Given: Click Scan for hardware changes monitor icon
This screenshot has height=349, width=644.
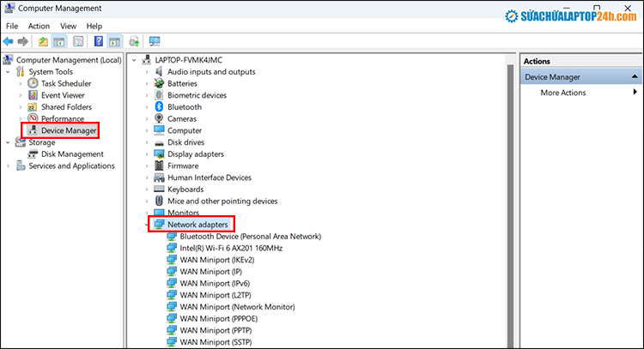Looking at the screenshot, I should point(155,41).
